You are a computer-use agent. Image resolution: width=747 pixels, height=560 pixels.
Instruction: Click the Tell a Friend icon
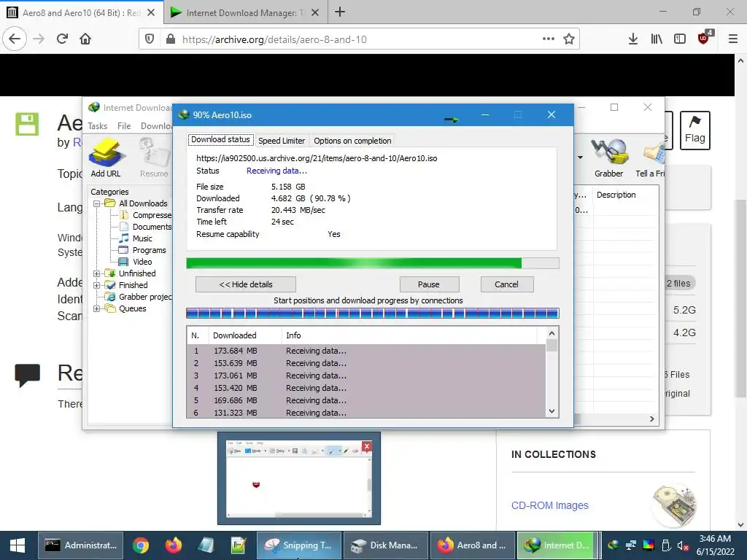(x=650, y=158)
